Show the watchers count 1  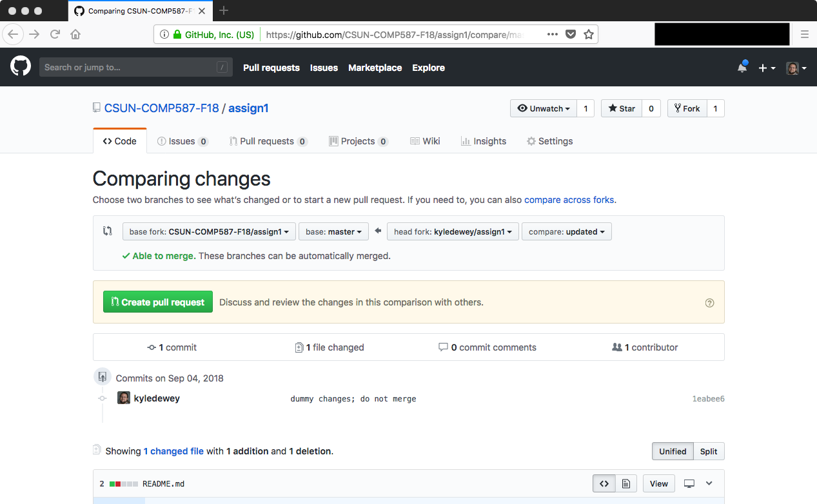tap(586, 108)
